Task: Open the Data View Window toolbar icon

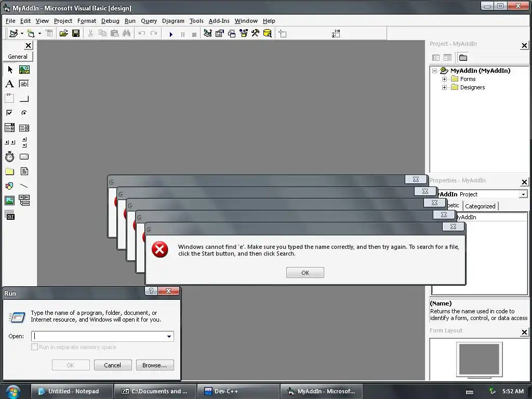Action: point(268,33)
